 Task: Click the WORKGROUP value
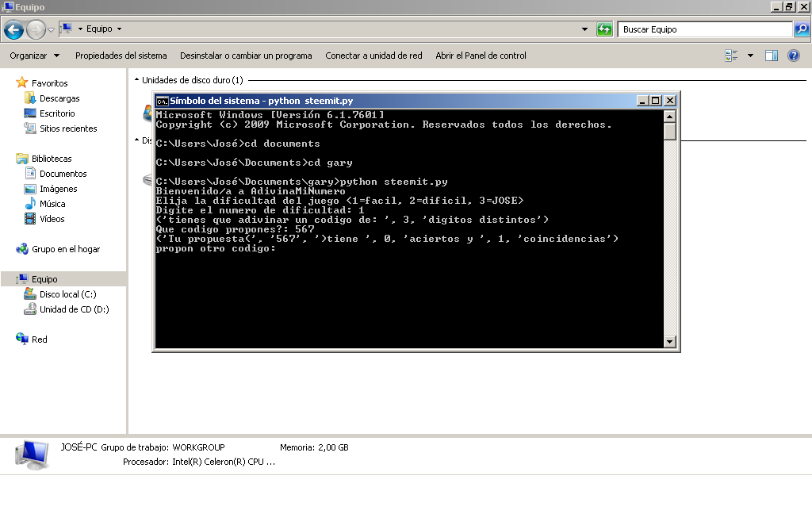(x=198, y=447)
